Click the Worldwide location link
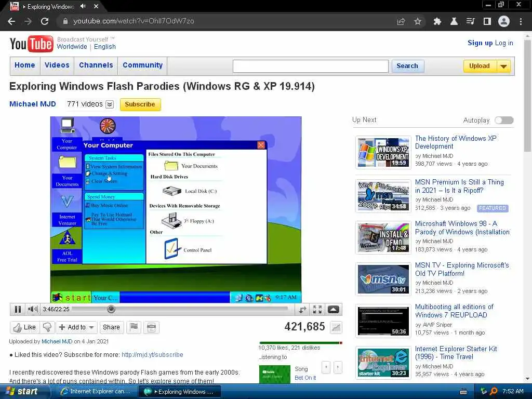The width and height of the screenshot is (532, 399). point(72,47)
